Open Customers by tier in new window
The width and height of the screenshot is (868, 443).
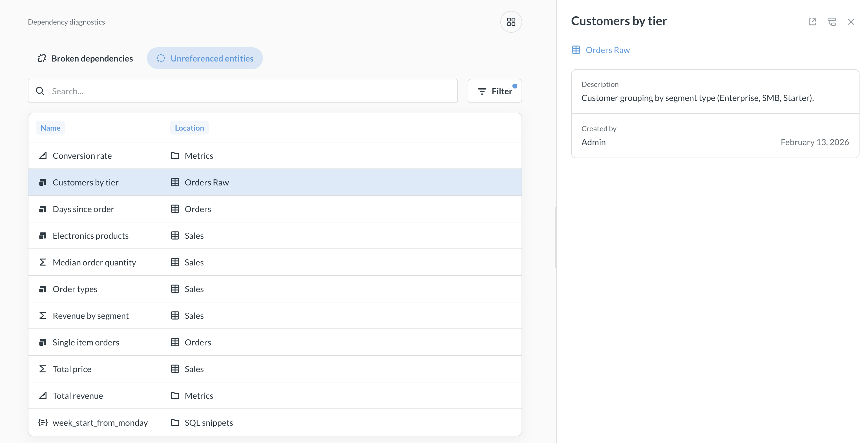pos(812,22)
